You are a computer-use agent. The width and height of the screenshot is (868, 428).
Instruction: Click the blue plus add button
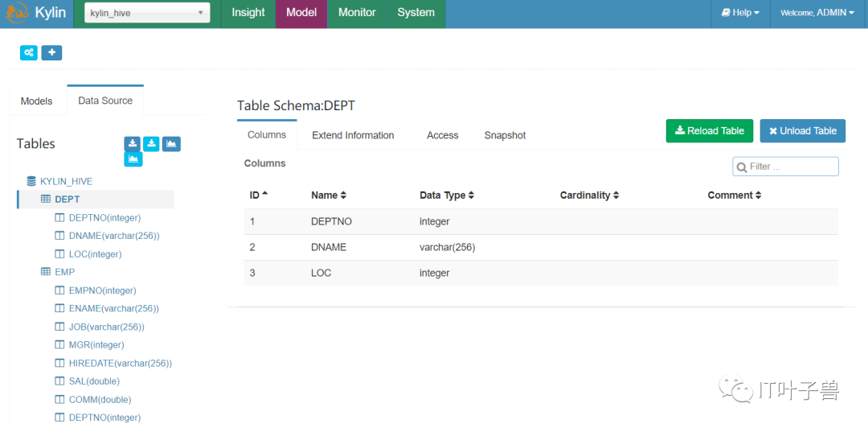tap(52, 52)
